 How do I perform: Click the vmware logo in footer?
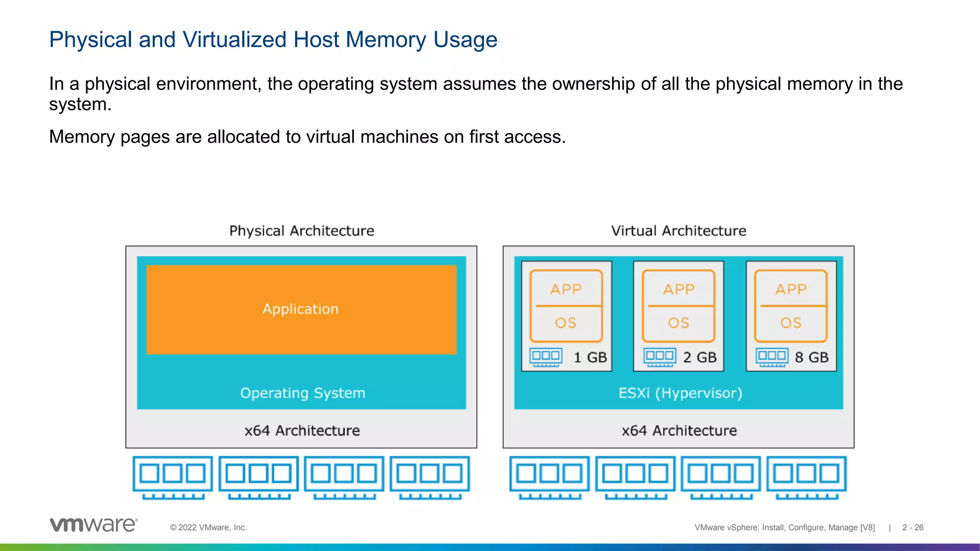click(94, 525)
